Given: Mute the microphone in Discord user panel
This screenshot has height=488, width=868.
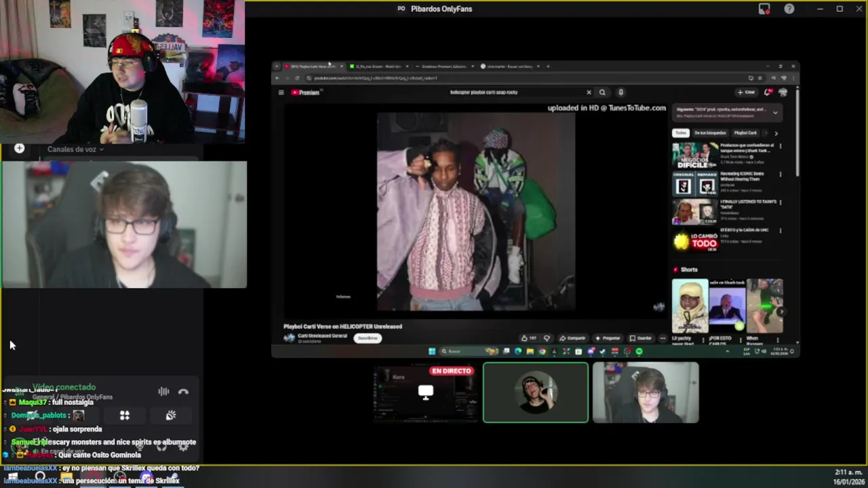Looking at the screenshot, I should (139, 447).
